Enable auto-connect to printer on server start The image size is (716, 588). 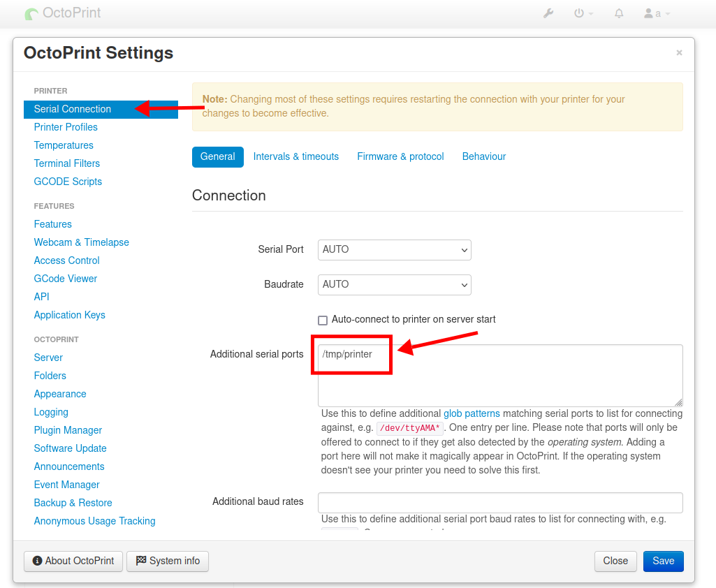[323, 320]
